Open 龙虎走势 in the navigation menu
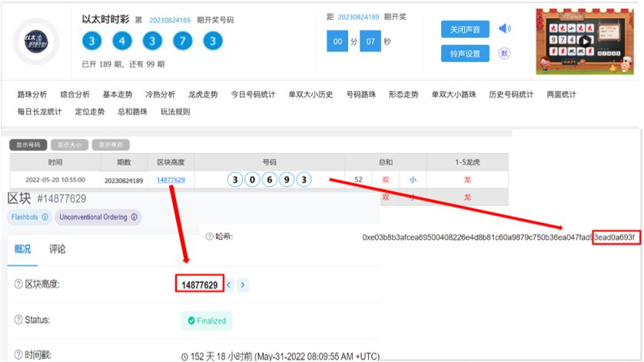Image resolution: width=644 pixels, height=362 pixels. [x=203, y=95]
